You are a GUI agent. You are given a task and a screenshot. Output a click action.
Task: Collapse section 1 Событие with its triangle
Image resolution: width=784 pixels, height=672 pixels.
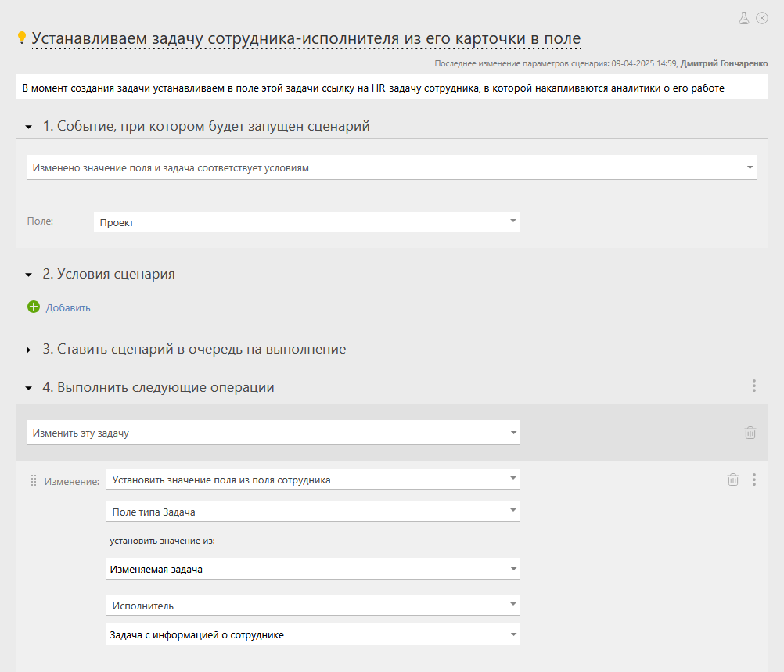pyautogui.click(x=29, y=127)
